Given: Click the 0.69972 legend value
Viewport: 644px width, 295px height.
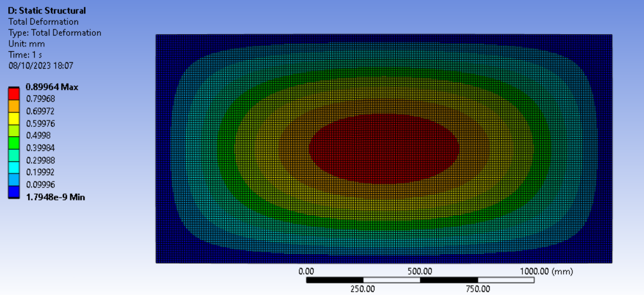Looking at the screenshot, I should coord(41,111).
